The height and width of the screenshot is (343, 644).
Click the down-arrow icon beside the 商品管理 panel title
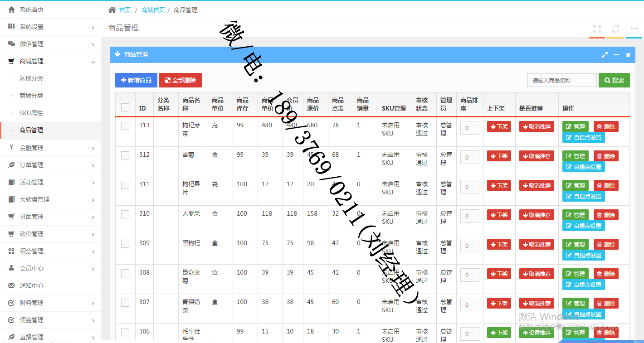point(117,54)
